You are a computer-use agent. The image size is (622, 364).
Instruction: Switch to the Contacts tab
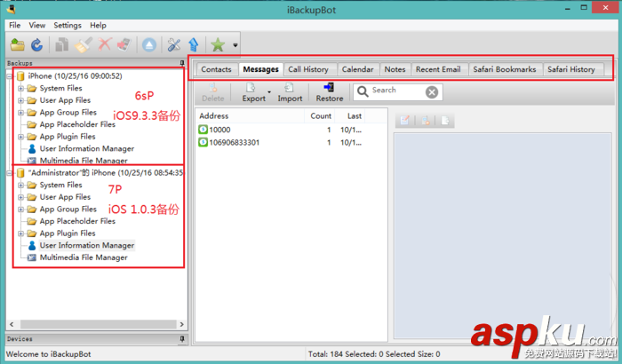(216, 69)
